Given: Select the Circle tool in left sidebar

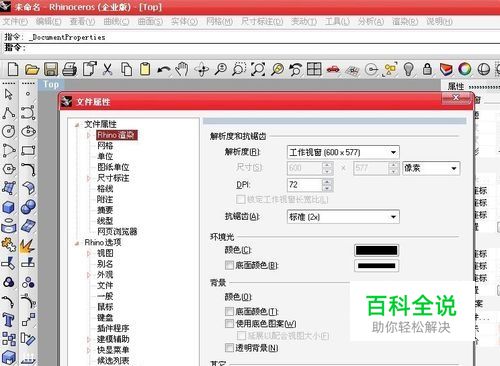Looking at the screenshot, I should (x=9, y=131).
